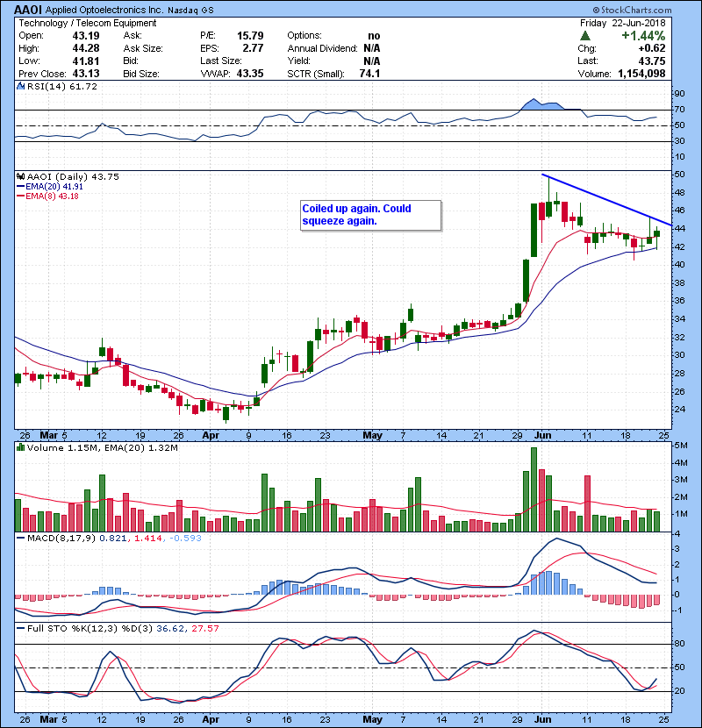
Task: Click the 5M level on volume axis
Action: 681,446
